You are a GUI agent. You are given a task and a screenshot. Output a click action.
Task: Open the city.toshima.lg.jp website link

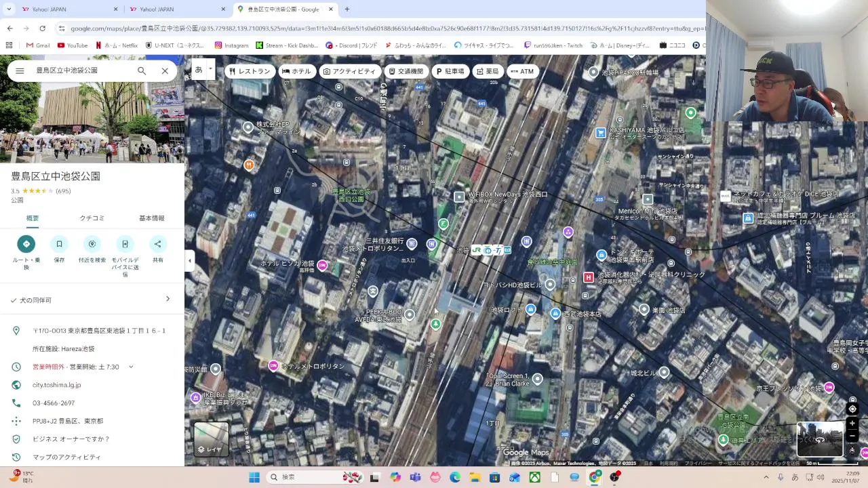pyautogui.click(x=57, y=385)
